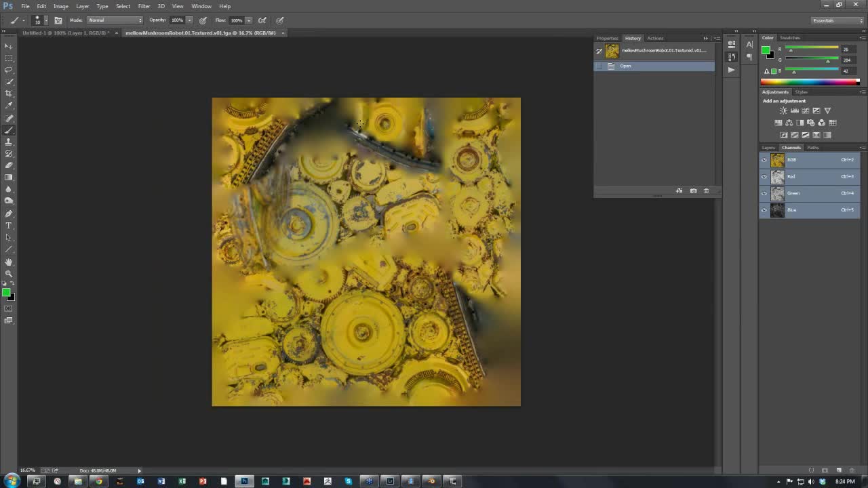Activate the Zoom tool
Image resolution: width=868 pixels, height=488 pixels.
[x=9, y=273]
